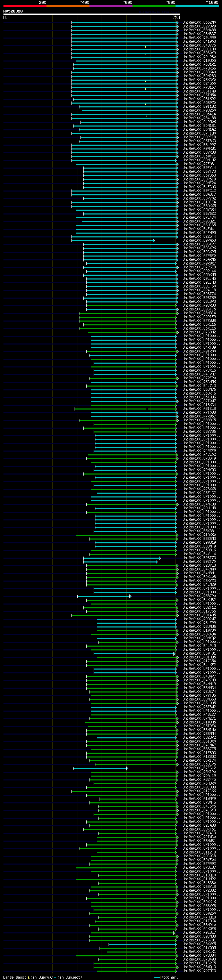Select hit label UniRef100_Q4RTQ9
Image resolution: width=222 pixels, height=980 pixels.
[199, 347]
